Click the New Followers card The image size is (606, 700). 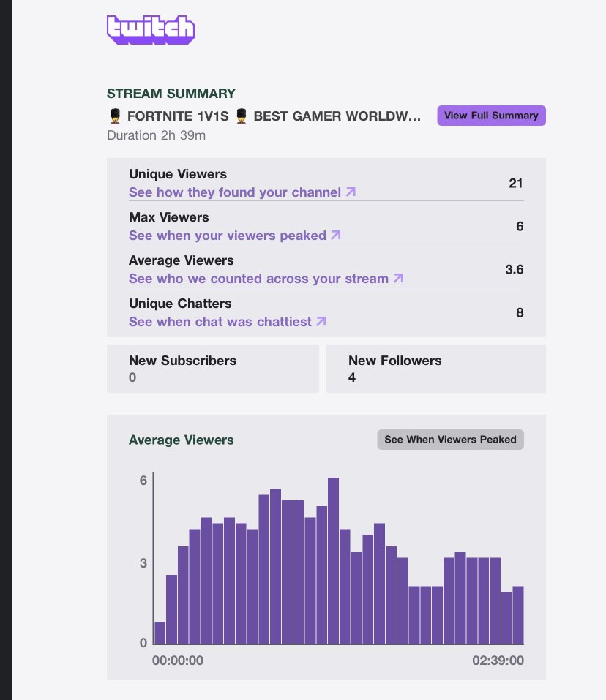coord(436,369)
